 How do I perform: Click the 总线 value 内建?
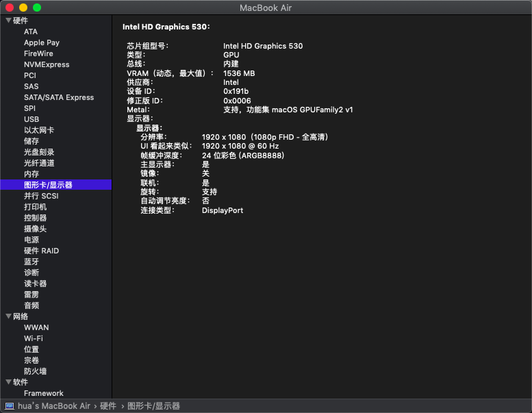pyautogui.click(x=231, y=64)
